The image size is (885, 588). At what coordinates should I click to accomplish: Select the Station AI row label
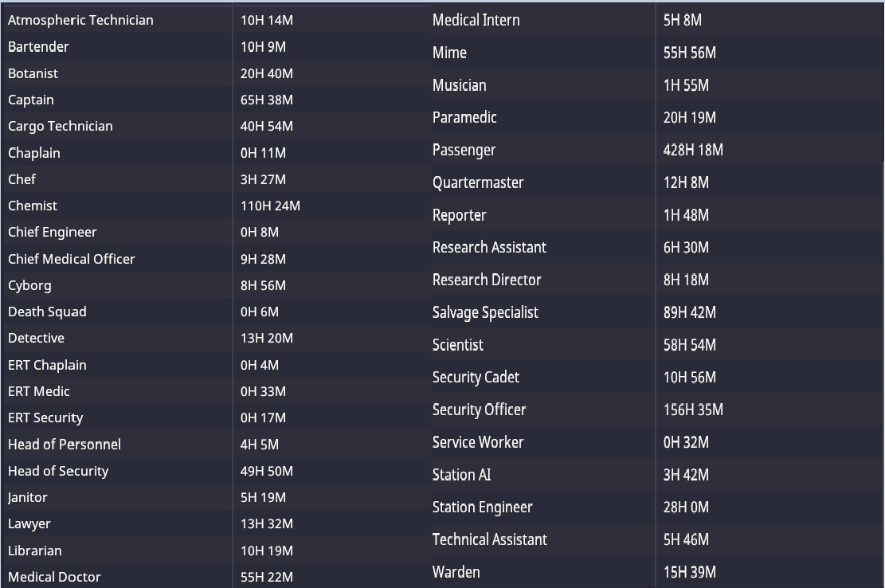(461, 475)
